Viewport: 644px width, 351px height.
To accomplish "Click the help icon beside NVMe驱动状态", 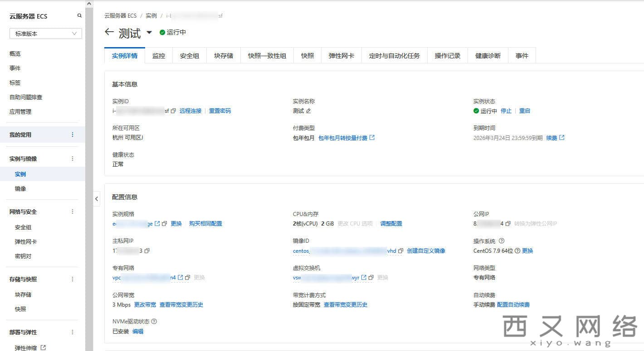I will [x=154, y=322].
